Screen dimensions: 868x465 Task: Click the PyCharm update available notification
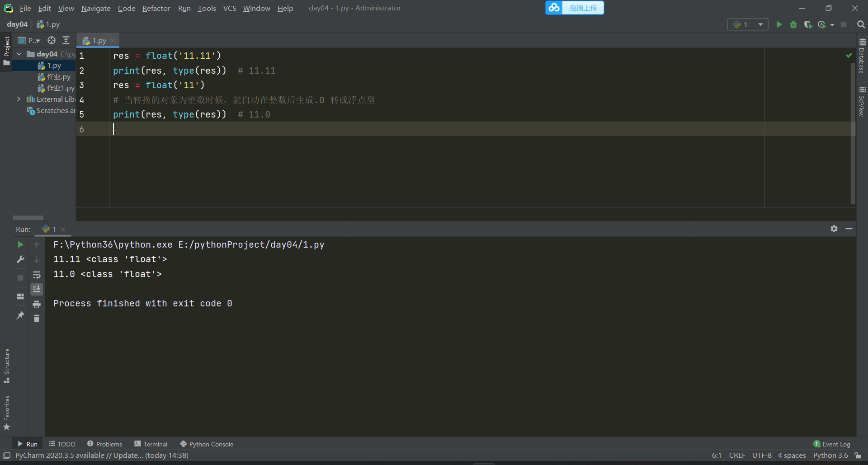point(102,455)
